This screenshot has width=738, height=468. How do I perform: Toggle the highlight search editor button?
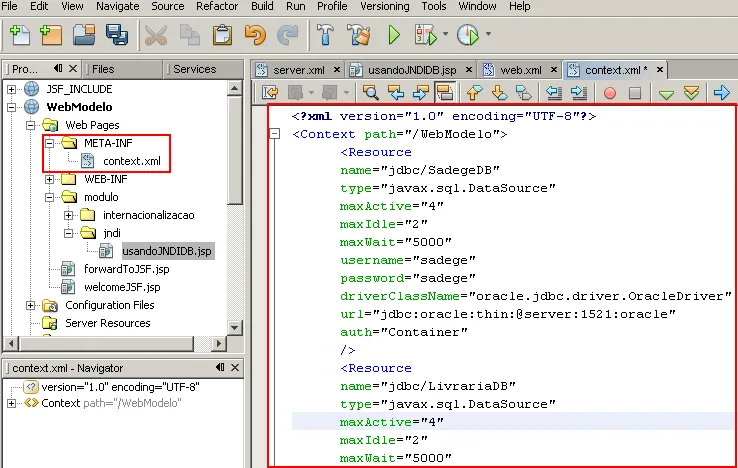coord(446,93)
